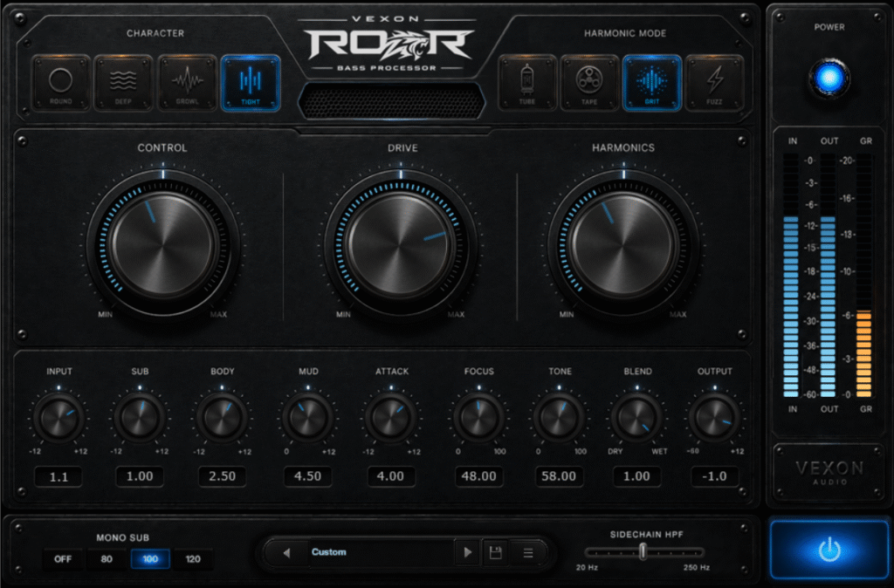Click the Focus value field 48.00
The image size is (894, 588).
[x=479, y=476]
